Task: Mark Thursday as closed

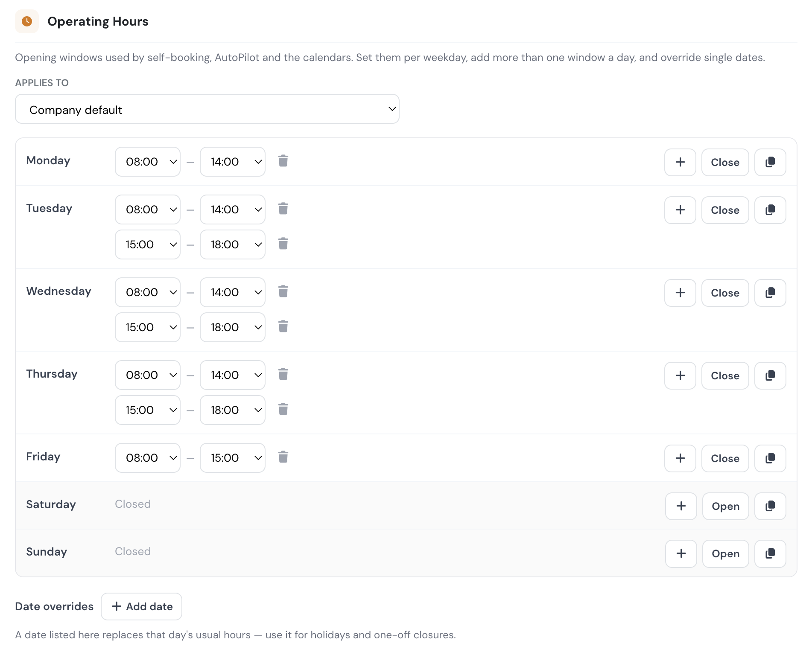Action: [x=725, y=375]
